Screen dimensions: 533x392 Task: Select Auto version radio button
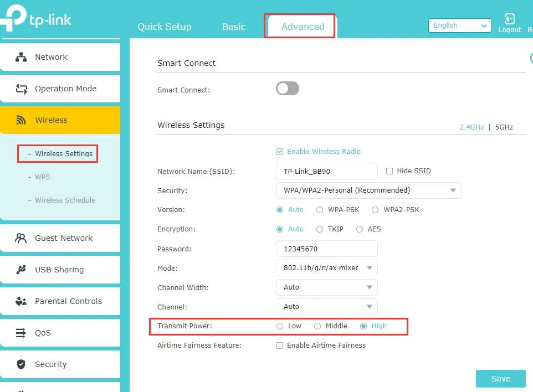[280, 210]
